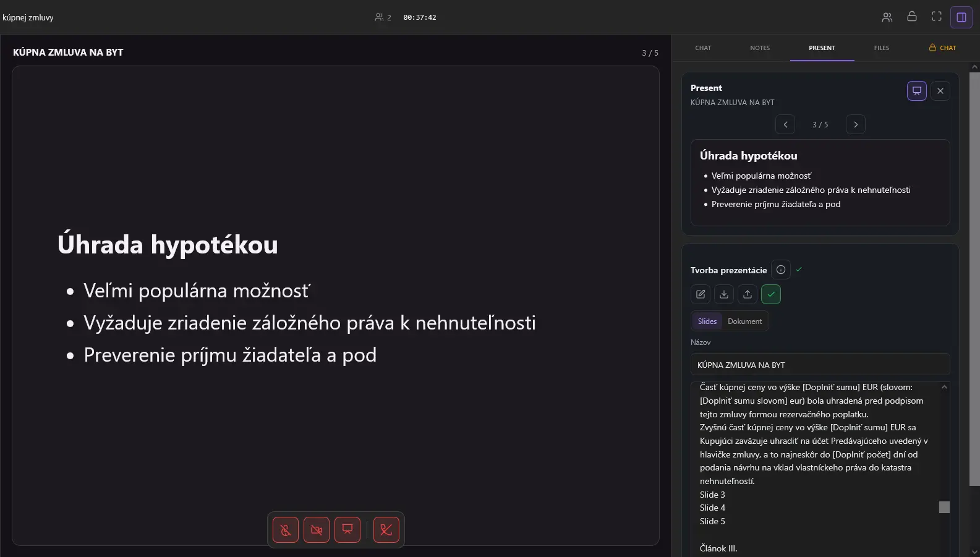The height and width of the screenshot is (557, 980).
Task: Advance to the next slide
Action: (x=856, y=124)
